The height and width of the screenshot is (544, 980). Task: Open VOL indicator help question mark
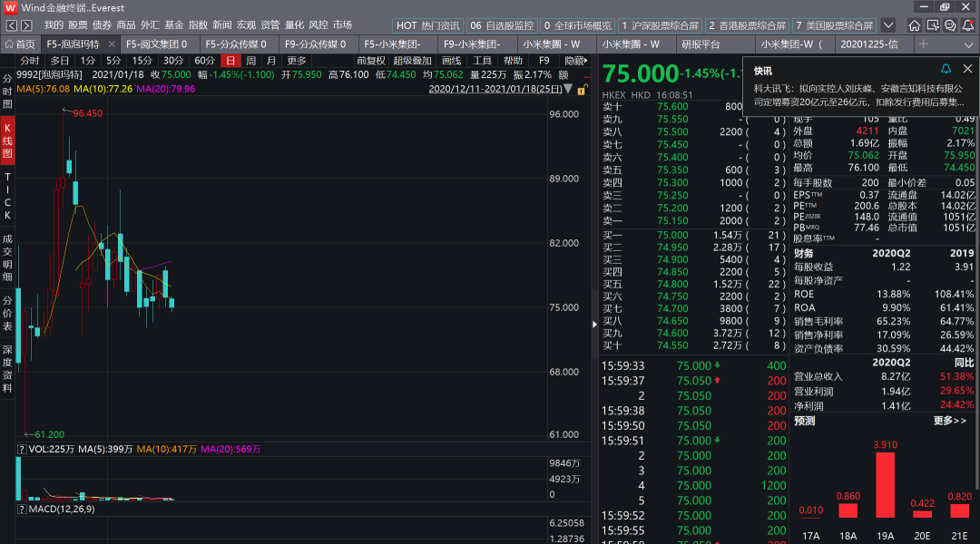21,449
